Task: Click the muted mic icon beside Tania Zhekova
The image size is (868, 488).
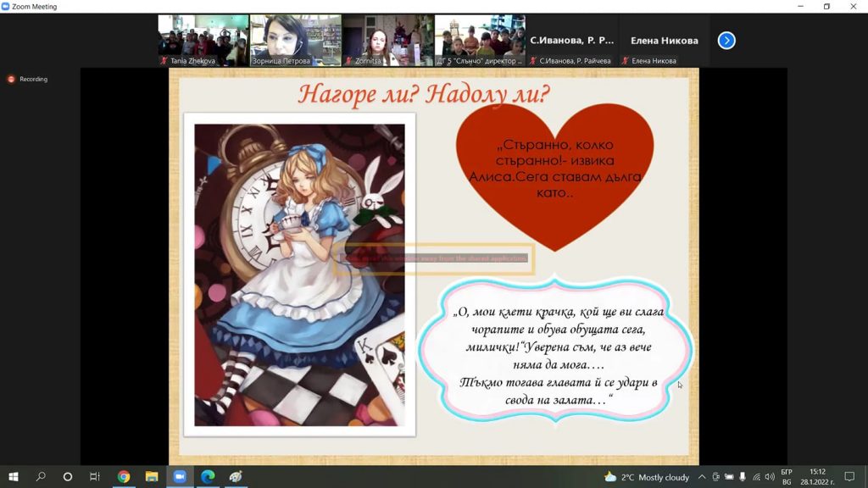Action: pyautogui.click(x=164, y=61)
